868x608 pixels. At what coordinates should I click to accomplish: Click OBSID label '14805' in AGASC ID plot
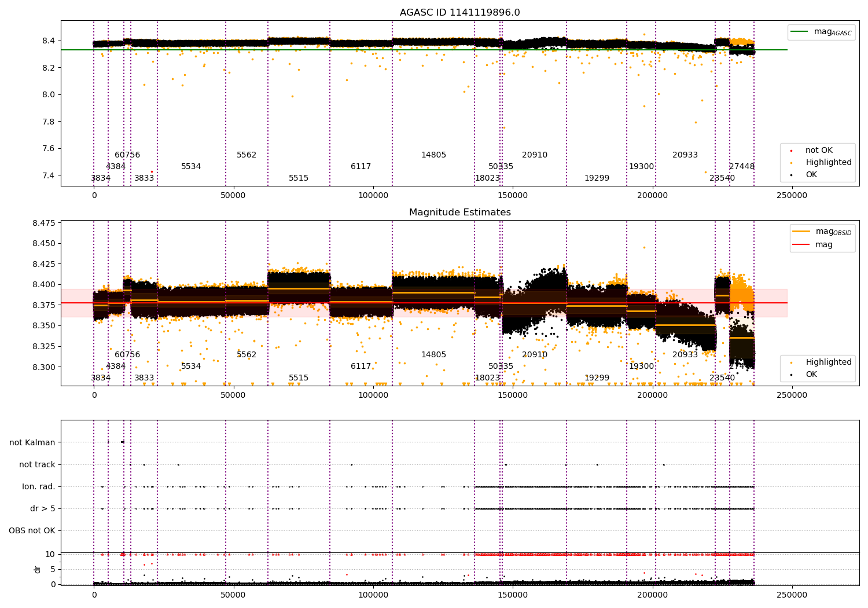pyautogui.click(x=434, y=155)
